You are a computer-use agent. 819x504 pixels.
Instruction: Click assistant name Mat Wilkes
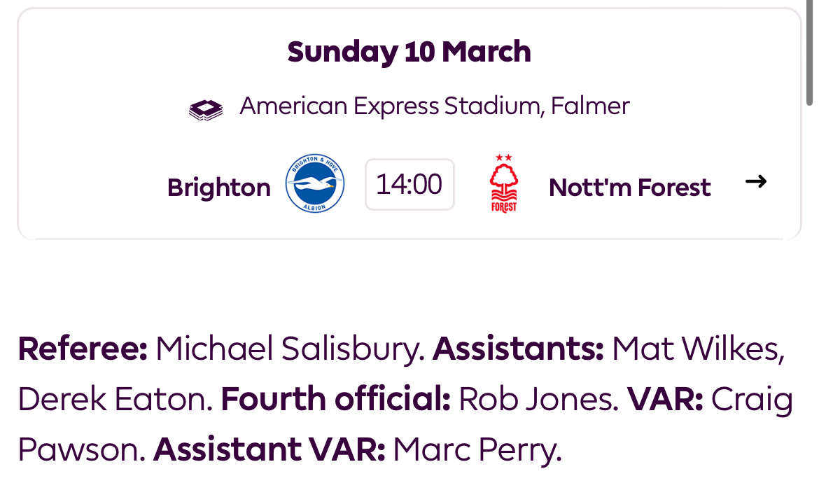(699, 349)
